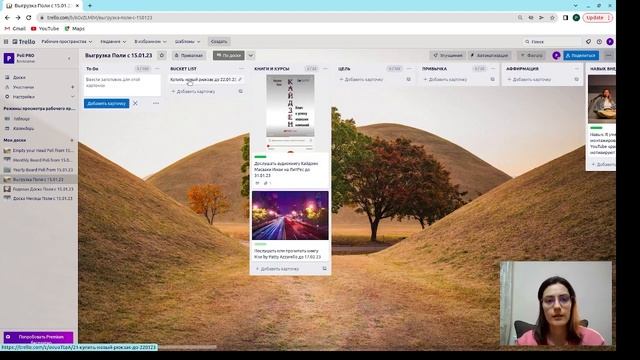Screen dimensions: 640x360
Task: Open ЦЕЛЬ list actions menu dots
Action: 409,69
